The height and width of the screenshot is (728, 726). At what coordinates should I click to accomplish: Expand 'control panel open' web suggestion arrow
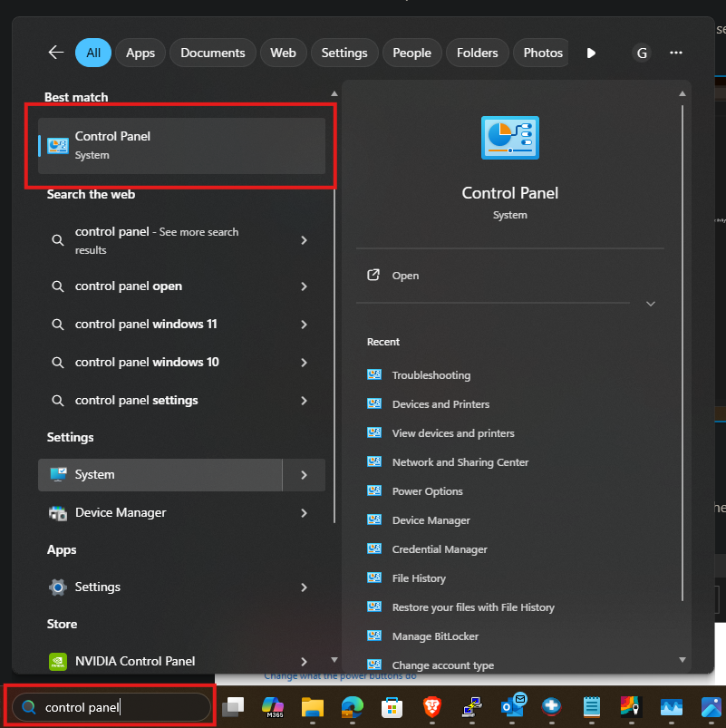pyautogui.click(x=304, y=286)
